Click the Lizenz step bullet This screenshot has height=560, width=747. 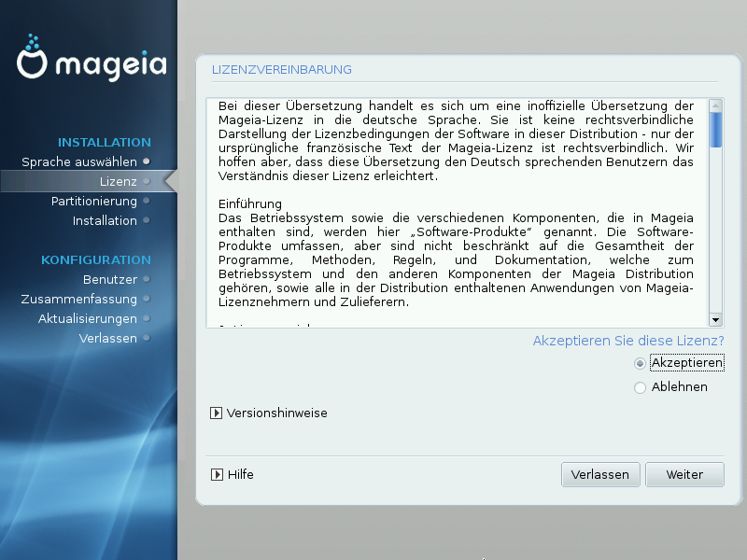click(147, 181)
